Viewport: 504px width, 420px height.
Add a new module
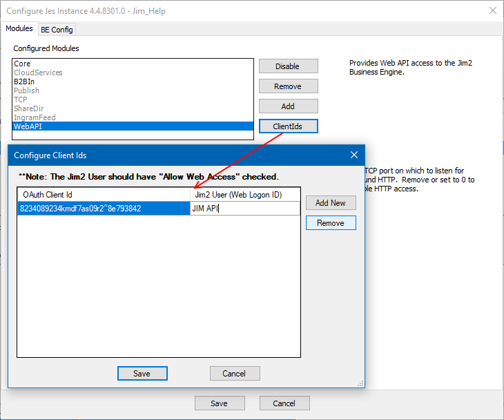click(x=289, y=106)
